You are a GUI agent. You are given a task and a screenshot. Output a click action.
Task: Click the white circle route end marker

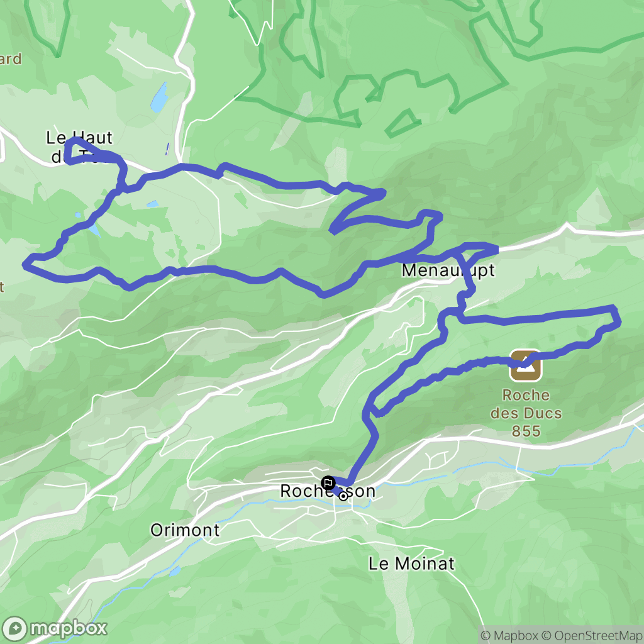pyautogui.click(x=343, y=497)
